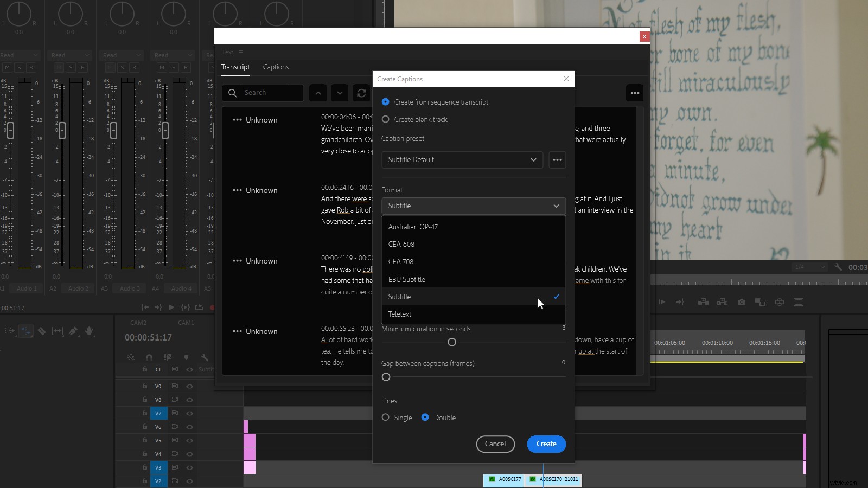Click the Extract icon in the program monitor
Screen dimensions: 868x488
coord(722,302)
